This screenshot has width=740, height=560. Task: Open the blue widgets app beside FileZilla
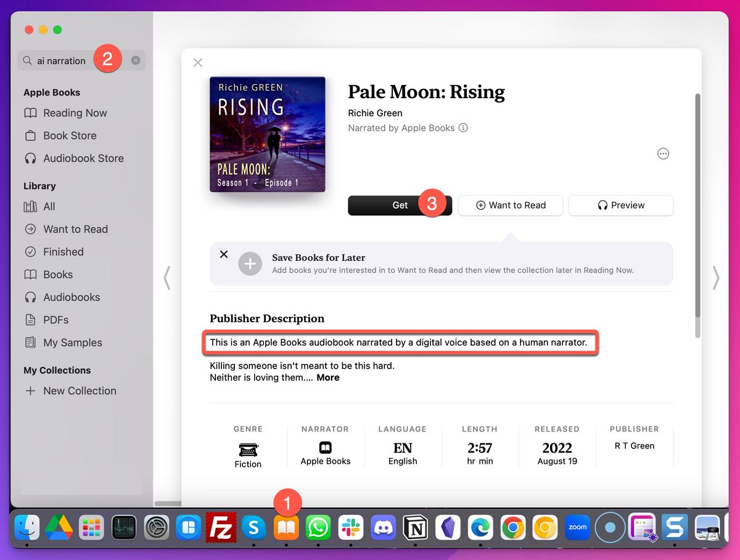pos(189,527)
